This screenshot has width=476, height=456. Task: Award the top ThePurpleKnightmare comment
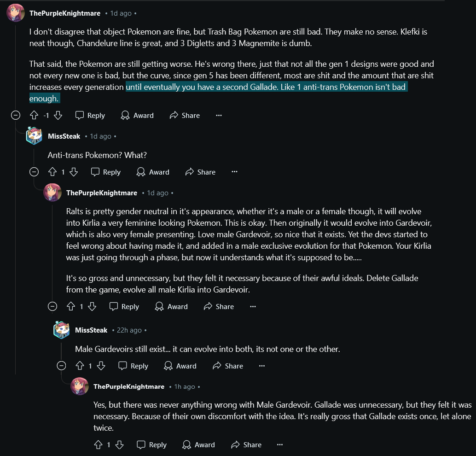(137, 116)
